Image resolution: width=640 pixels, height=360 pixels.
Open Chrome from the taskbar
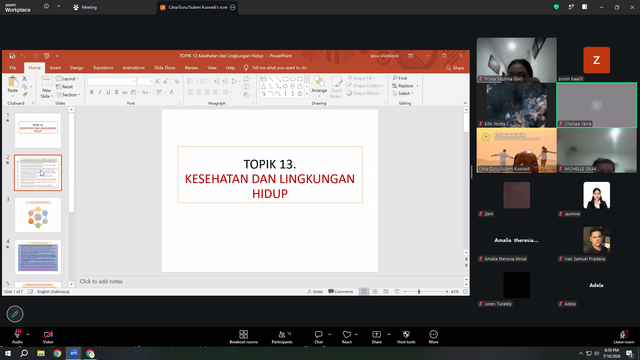(x=57, y=353)
